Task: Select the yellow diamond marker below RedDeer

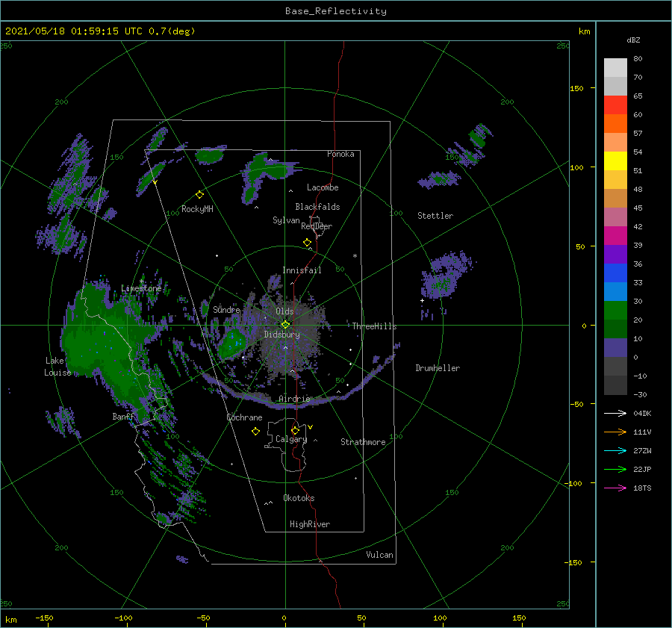Action: (307, 243)
